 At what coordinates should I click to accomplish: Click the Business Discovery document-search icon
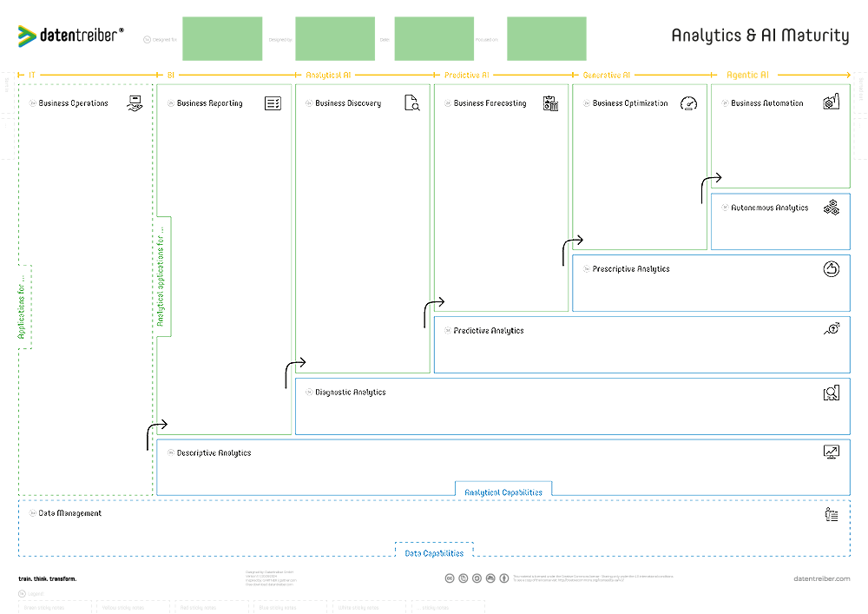click(411, 103)
